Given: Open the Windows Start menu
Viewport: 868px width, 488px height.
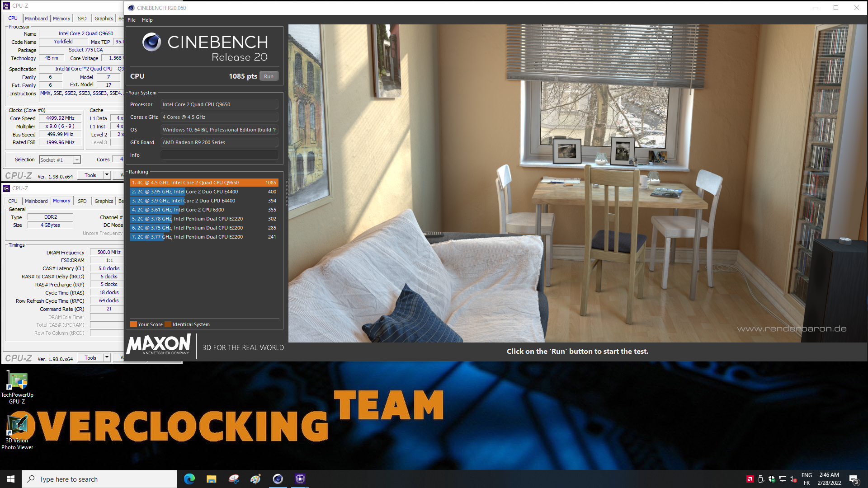Looking at the screenshot, I should pyautogui.click(x=11, y=479).
